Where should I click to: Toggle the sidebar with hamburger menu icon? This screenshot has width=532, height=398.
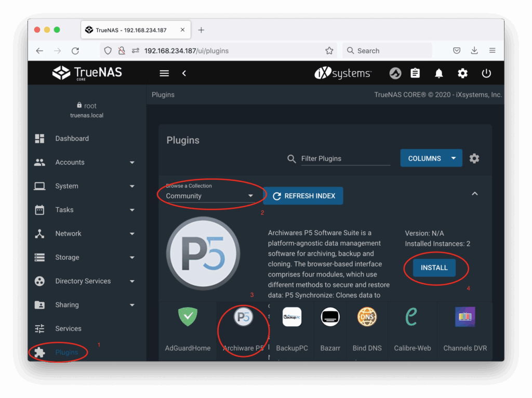164,73
